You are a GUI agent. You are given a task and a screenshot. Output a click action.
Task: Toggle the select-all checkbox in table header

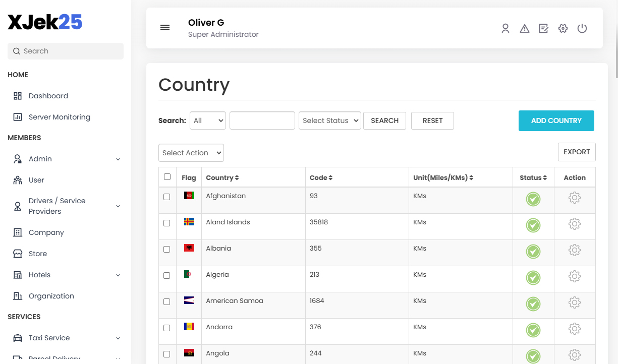tap(167, 177)
